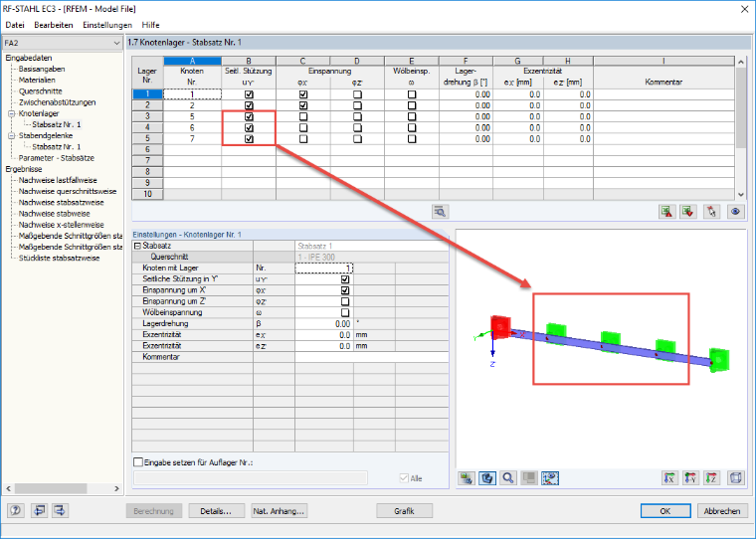Viewport: 756px width, 539px height.
Task: Click column A header in table
Action: [192, 61]
